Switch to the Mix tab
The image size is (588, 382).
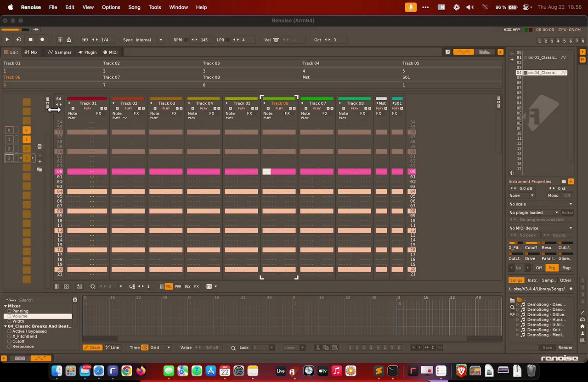click(31, 52)
